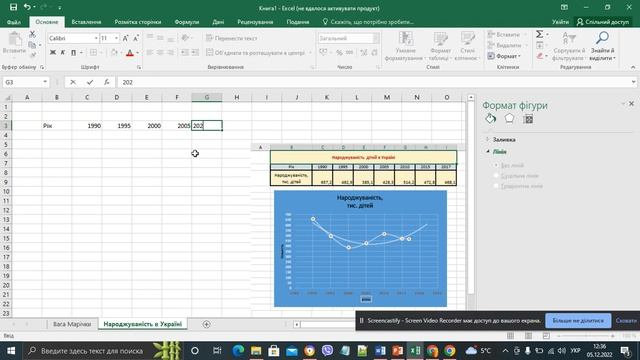Confirm entry checkmark icon
Viewport: 640px width, 360px height.
(x=90, y=82)
